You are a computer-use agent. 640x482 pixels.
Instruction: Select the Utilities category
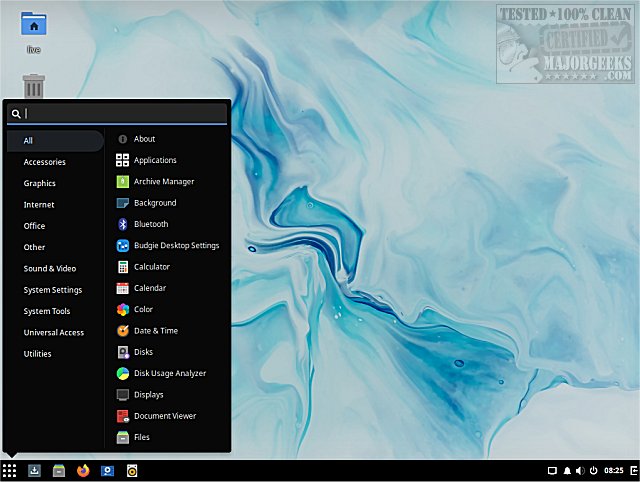point(55,354)
